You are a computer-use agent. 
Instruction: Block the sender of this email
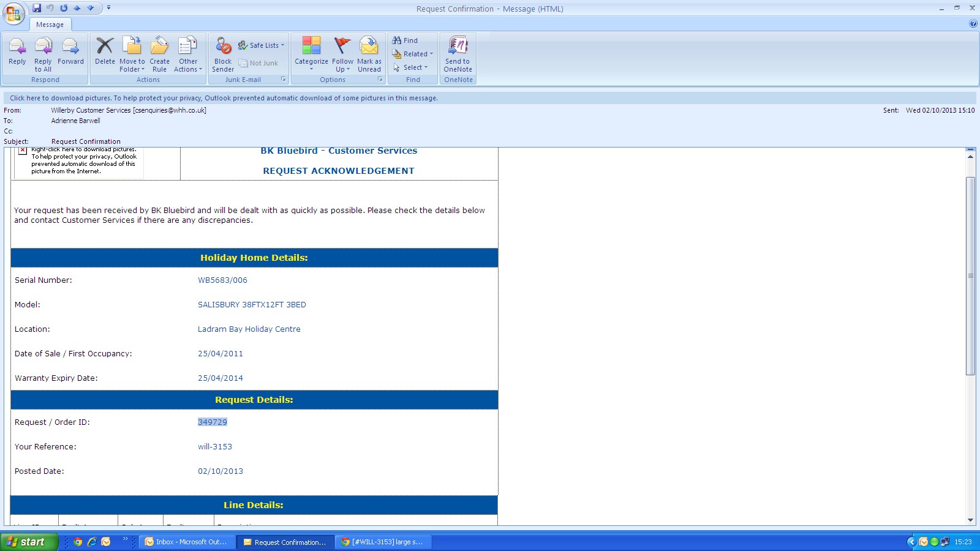(223, 54)
